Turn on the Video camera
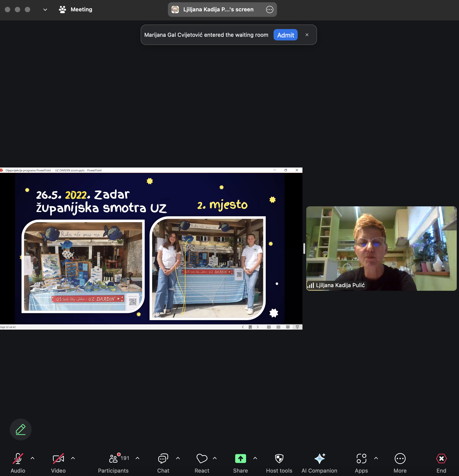The height and width of the screenshot is (476, 459). point(58,459)
